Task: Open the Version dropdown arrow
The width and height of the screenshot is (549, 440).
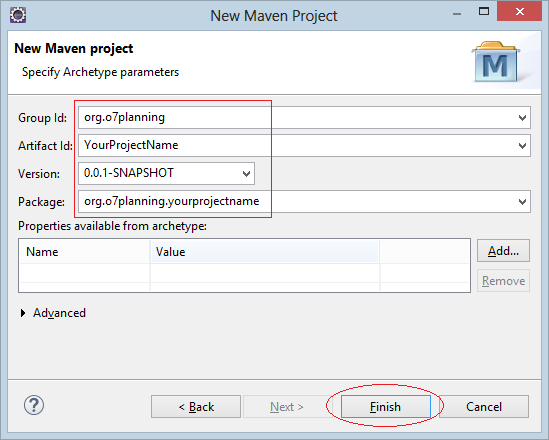Action: (246, 174)
